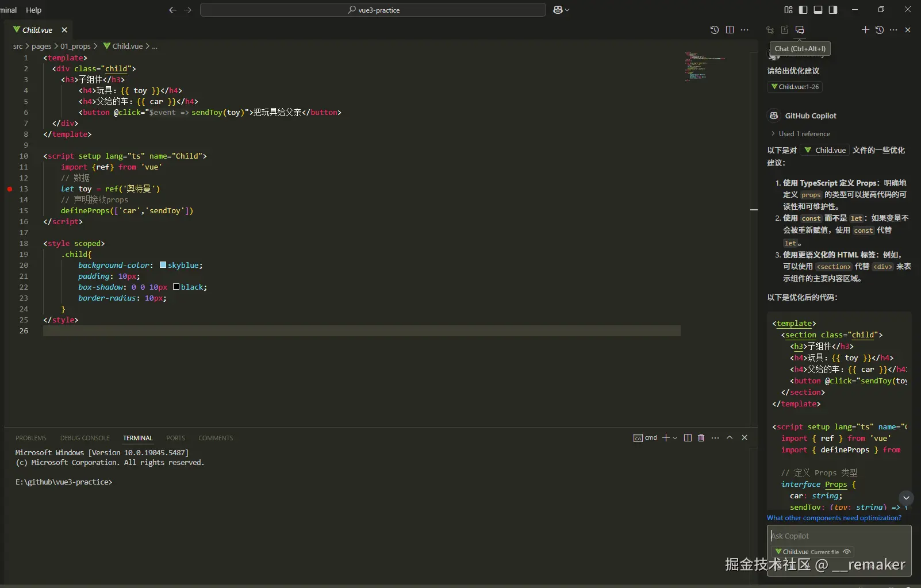Expand the 'Used 1 reference' section
The width and height of the screenshot is (921, 588).
point(804,134)
